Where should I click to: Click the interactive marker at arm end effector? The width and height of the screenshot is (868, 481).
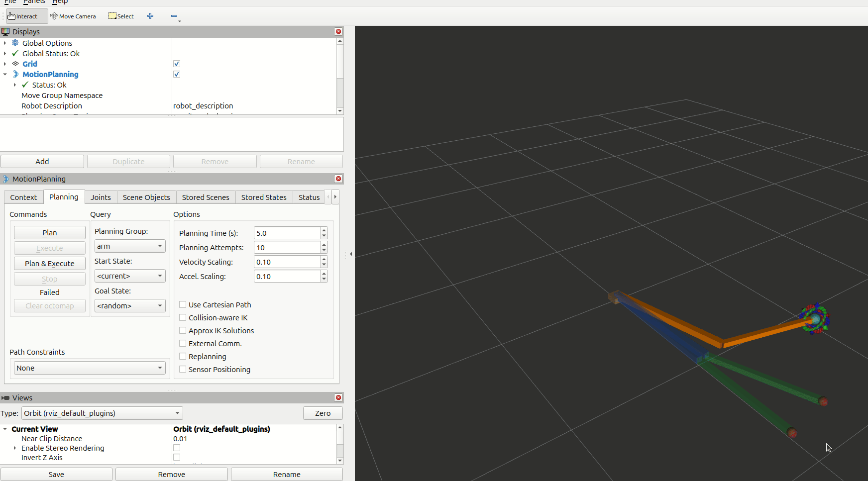(815, 318)
